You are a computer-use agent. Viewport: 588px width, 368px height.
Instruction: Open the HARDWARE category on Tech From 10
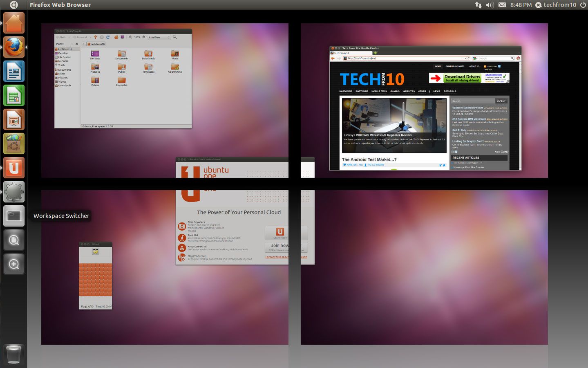(x=346, y=91)
